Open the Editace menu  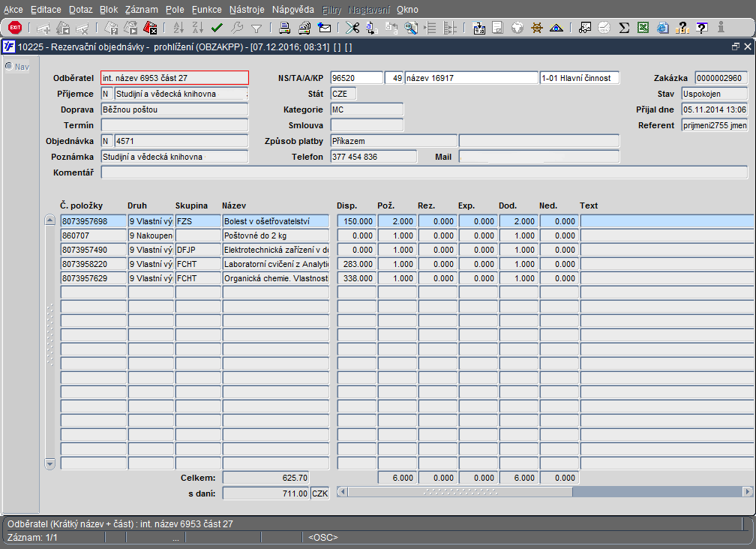[46, 10]
